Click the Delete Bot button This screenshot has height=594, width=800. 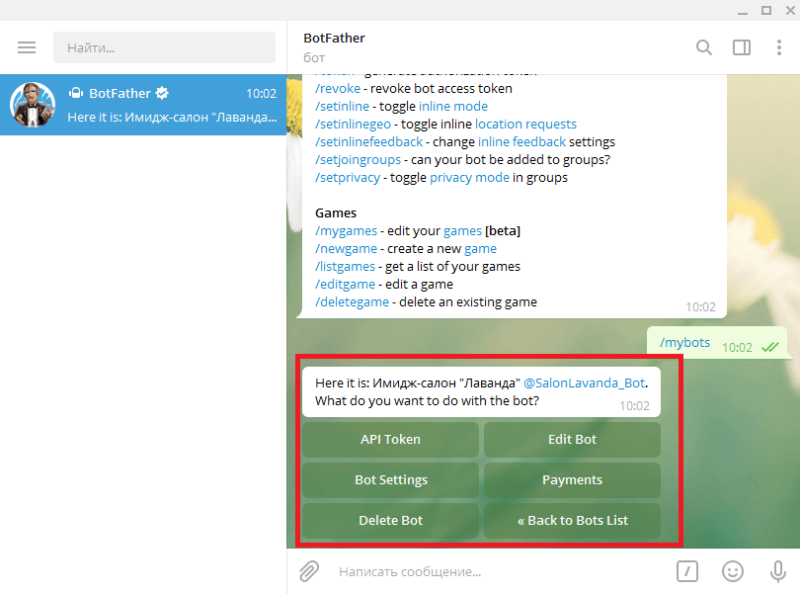coord(390,521)
